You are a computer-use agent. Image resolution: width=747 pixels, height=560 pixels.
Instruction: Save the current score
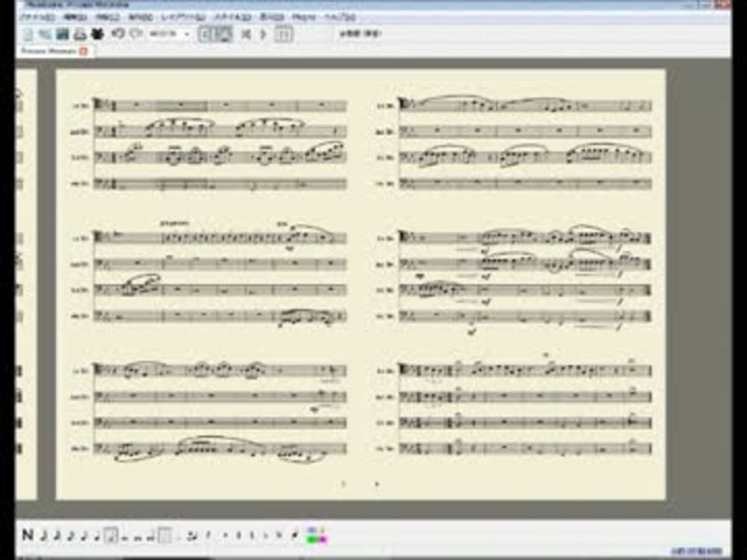point(62,33)
